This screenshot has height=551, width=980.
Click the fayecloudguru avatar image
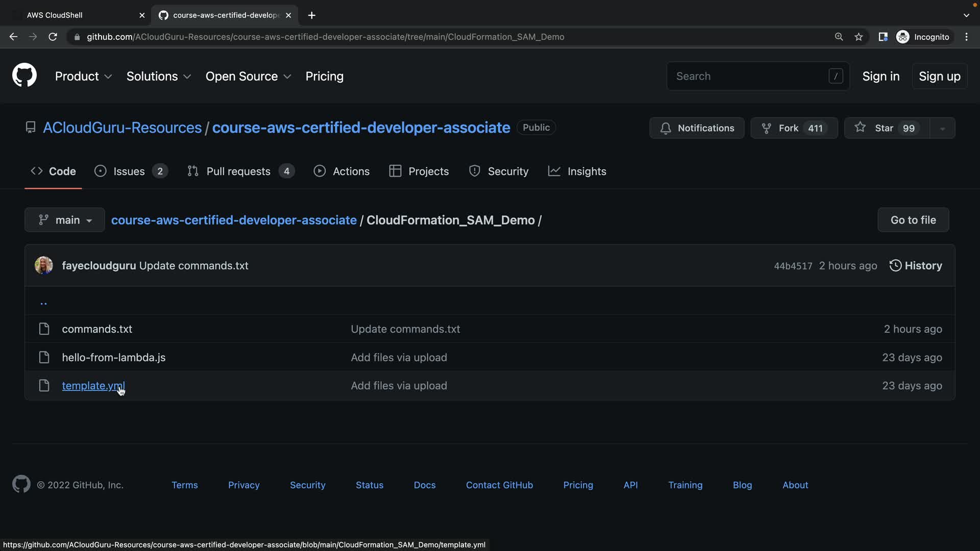(x=43, y=265)
